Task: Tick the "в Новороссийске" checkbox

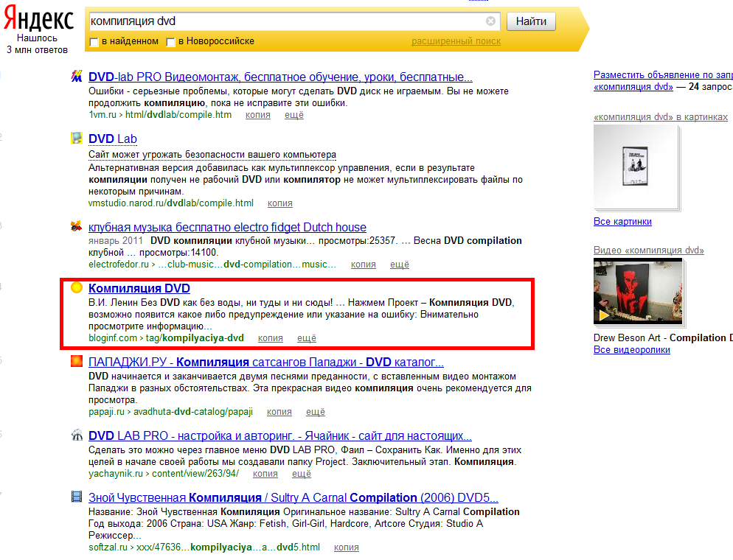Action: point(171,42)
